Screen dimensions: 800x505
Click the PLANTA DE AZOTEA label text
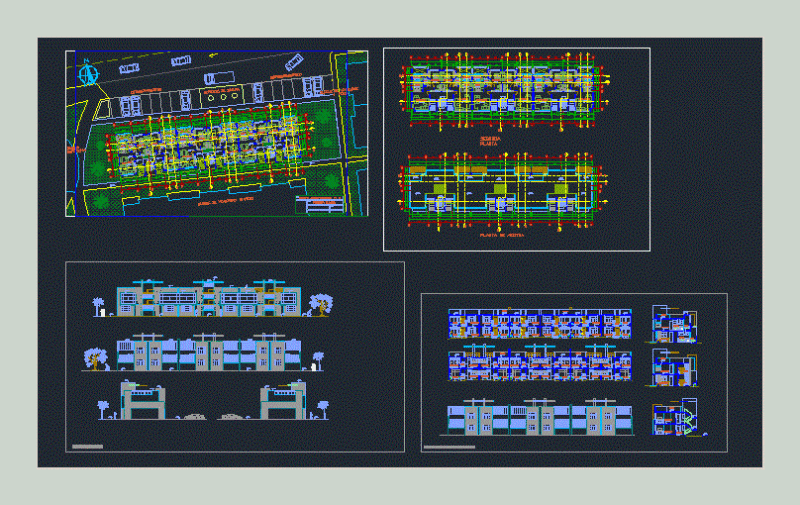click(x=502, y=236)
